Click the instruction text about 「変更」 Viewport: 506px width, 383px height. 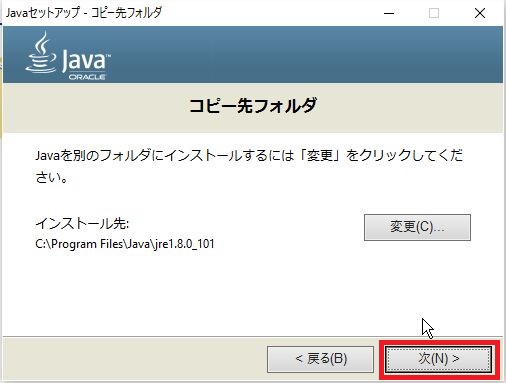(x=249, y=166)
